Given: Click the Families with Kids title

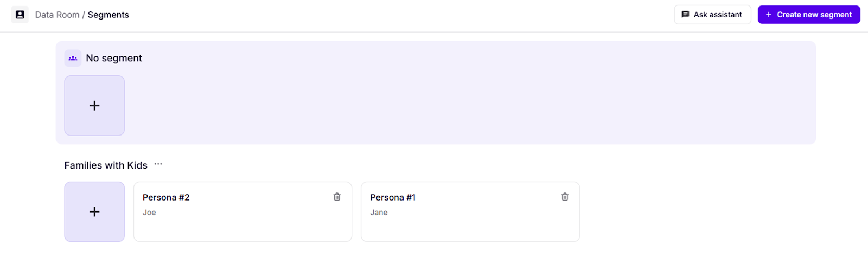Looking at the screenshot, I should (106, 165).
